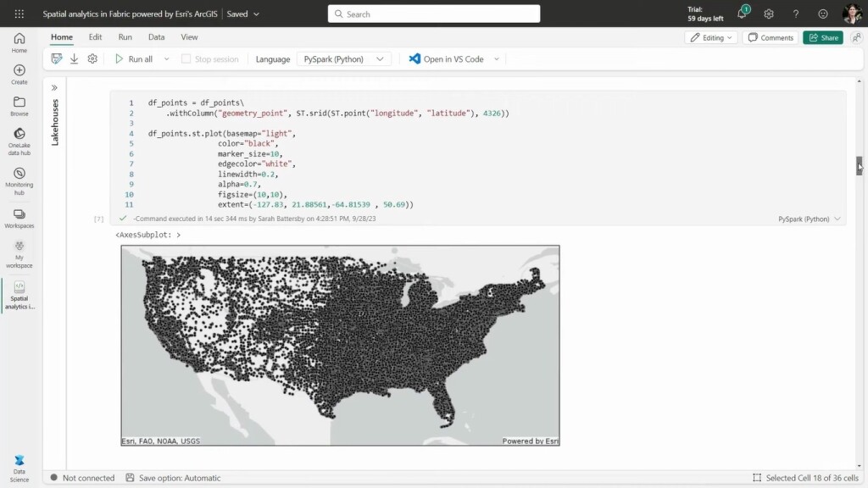Expand the Run all options arrow
Screen dimensions: 868x488
pos(166,59)
